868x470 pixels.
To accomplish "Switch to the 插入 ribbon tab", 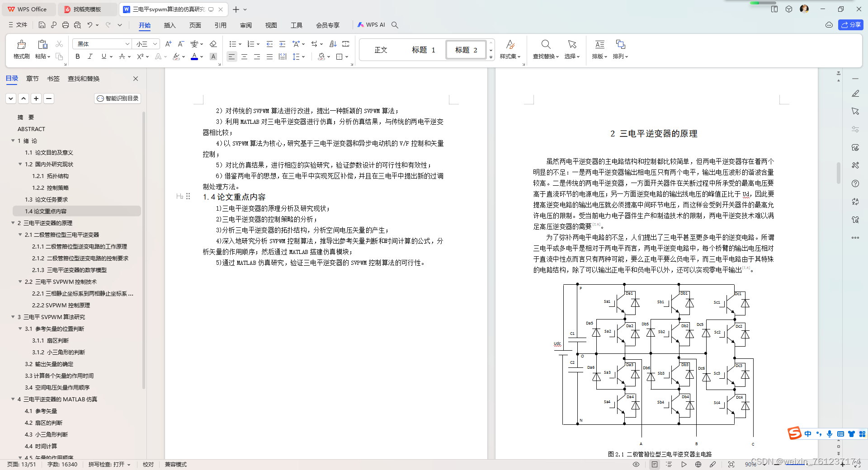I will coord(170,25).
